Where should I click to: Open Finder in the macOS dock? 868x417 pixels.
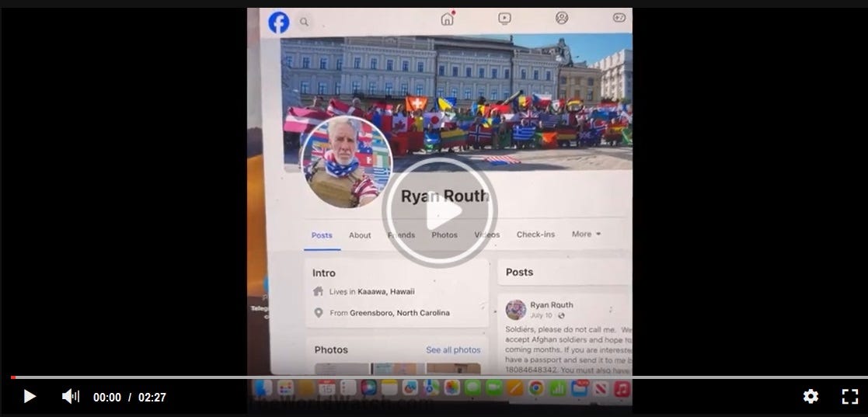pos(263,387)
